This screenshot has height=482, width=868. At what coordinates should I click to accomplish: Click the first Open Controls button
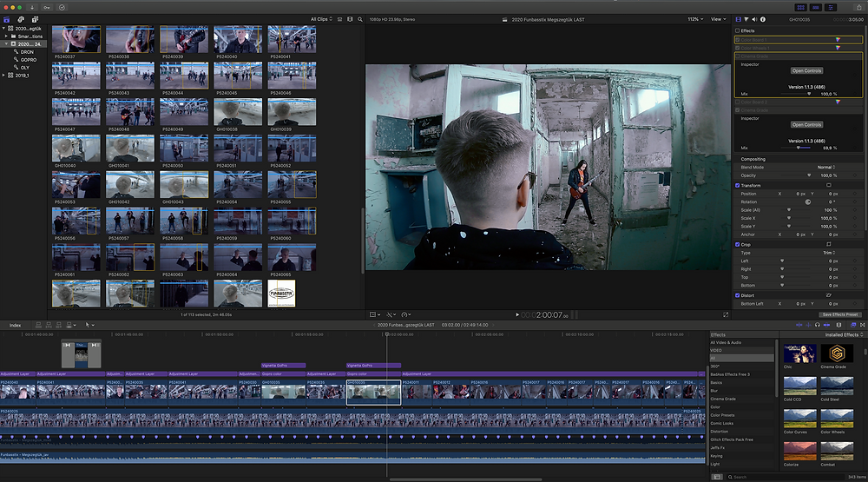coord(806,71)
